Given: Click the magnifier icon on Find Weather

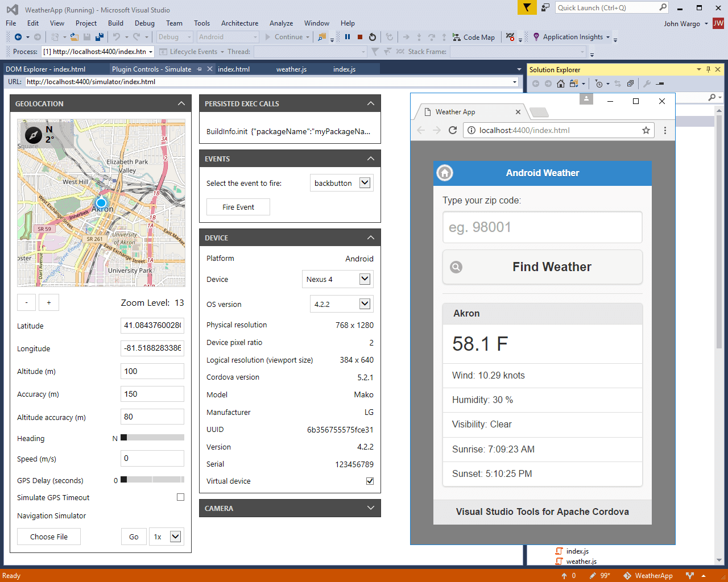Looking at the screenshot, I should point(456,267).
